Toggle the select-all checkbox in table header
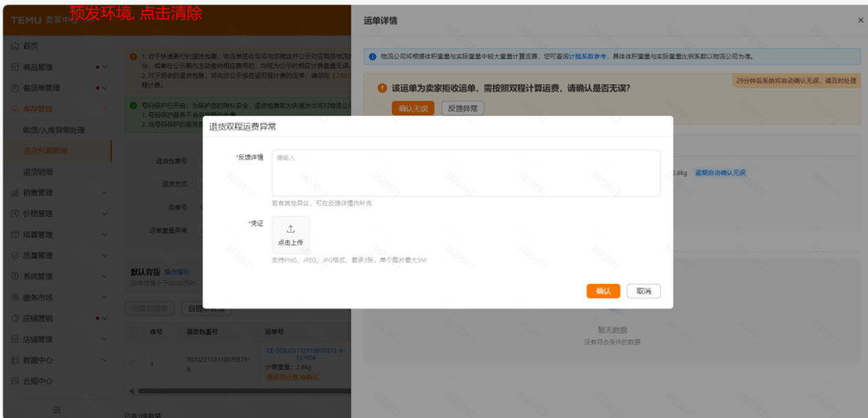The height and width of the screenshot is (418, 868). [133, 331]
